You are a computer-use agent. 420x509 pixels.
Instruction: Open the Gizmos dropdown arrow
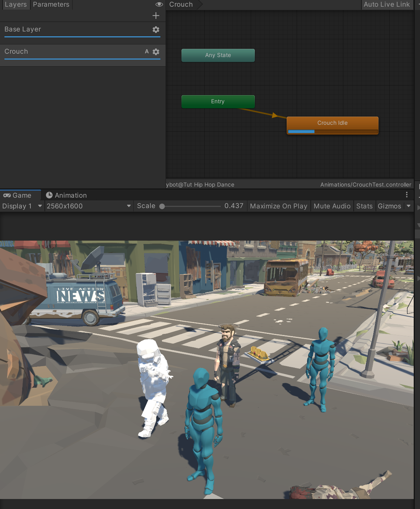pyautogui.click(x=409, y=206)
